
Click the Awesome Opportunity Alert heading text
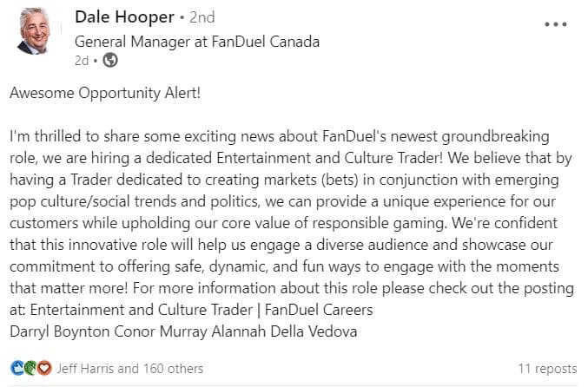tap(105, 93)
